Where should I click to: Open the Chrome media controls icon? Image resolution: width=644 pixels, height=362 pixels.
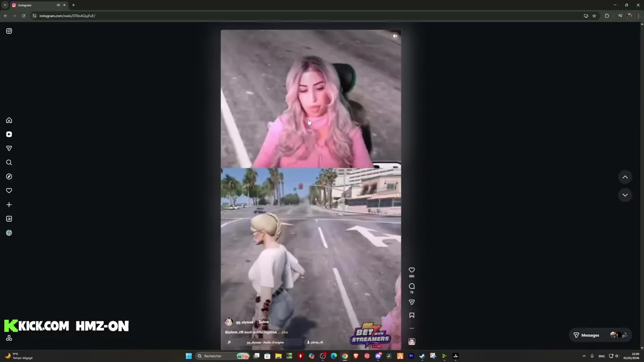coord(620,16)
